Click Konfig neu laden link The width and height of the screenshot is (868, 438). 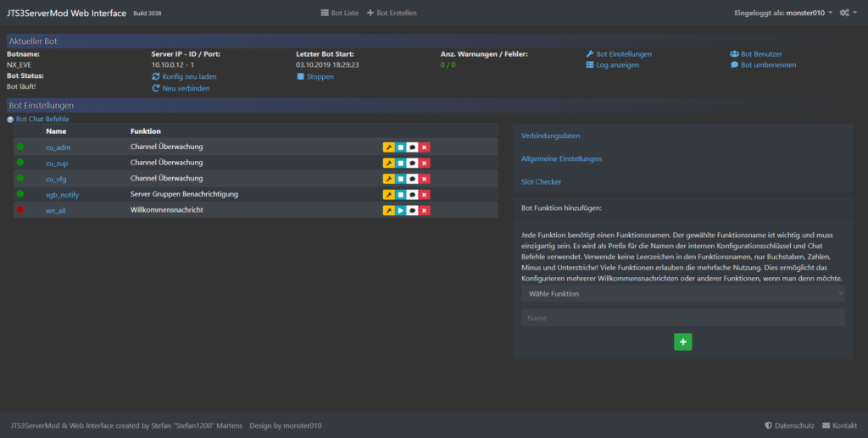point(183,76)
